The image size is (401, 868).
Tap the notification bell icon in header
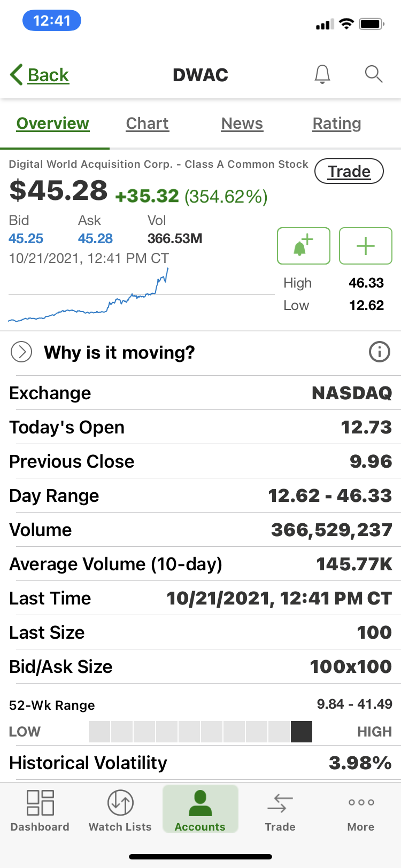[x=322, y=74]
